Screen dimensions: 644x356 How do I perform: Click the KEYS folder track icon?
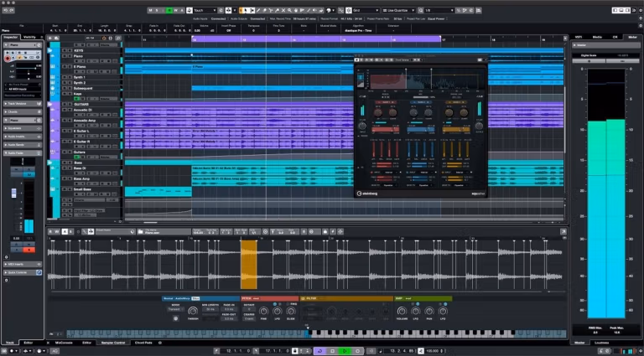49,50
